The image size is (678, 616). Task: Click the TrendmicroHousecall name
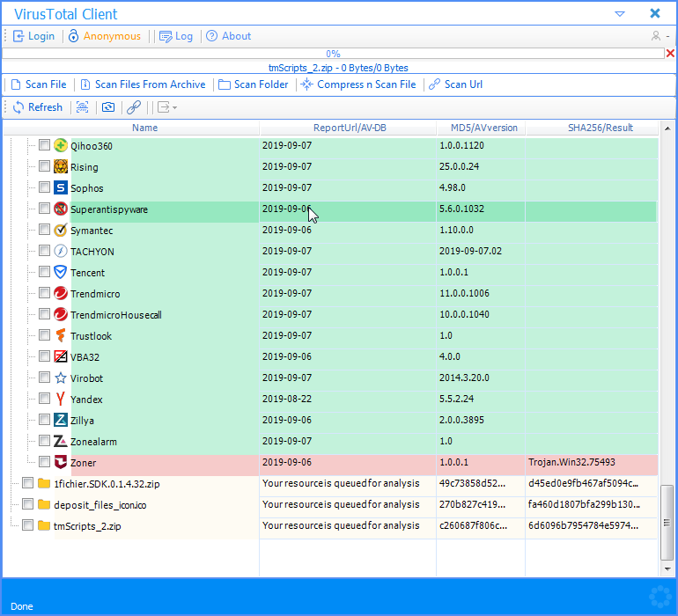(116, 315)
